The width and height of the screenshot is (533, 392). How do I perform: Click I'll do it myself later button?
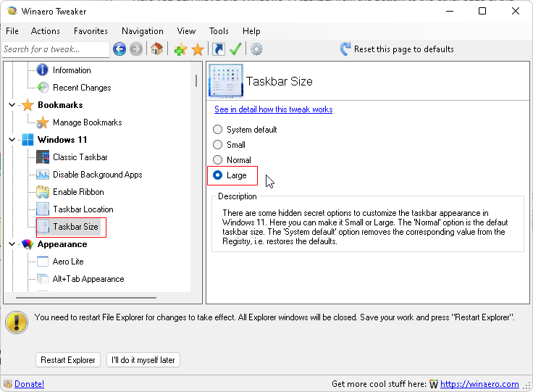point(143,360)
